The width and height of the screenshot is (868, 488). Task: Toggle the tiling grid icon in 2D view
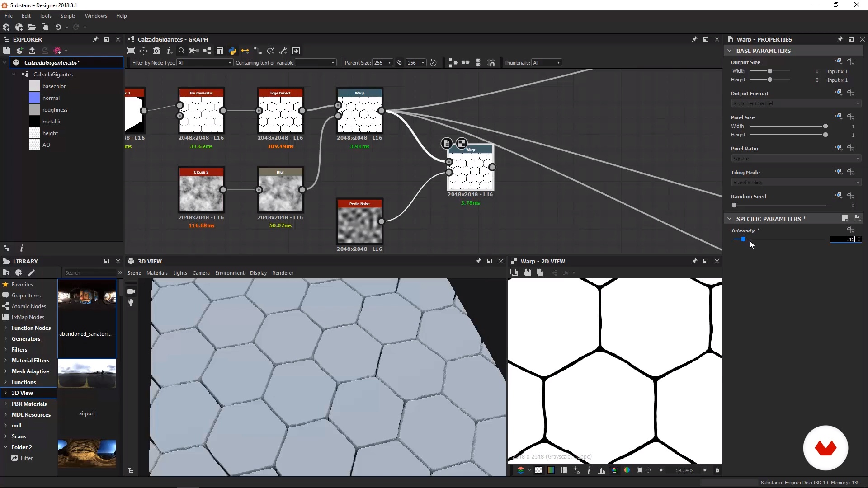pos(563,470)
